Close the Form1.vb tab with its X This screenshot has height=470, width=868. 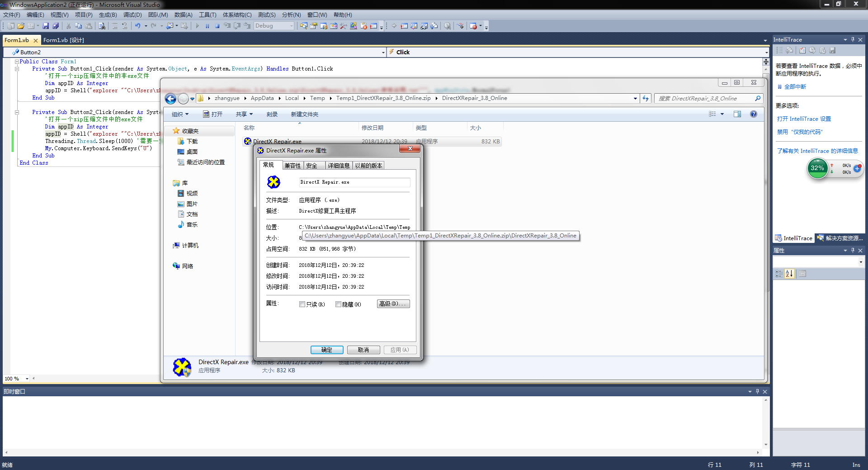(x=36, y=40)
